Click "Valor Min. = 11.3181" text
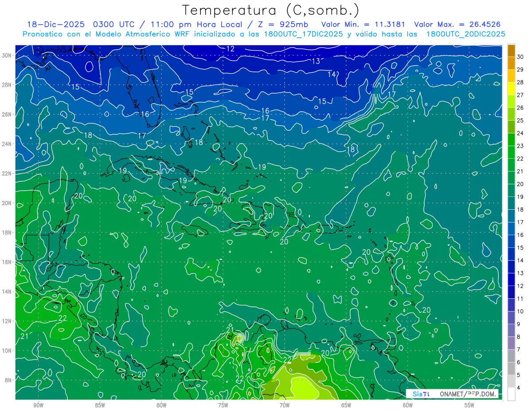 coord(364,24)
